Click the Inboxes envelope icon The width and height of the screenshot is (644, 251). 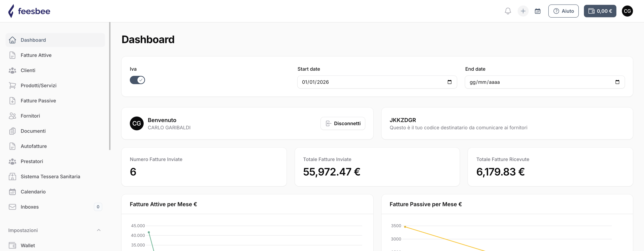pos(12,207)
